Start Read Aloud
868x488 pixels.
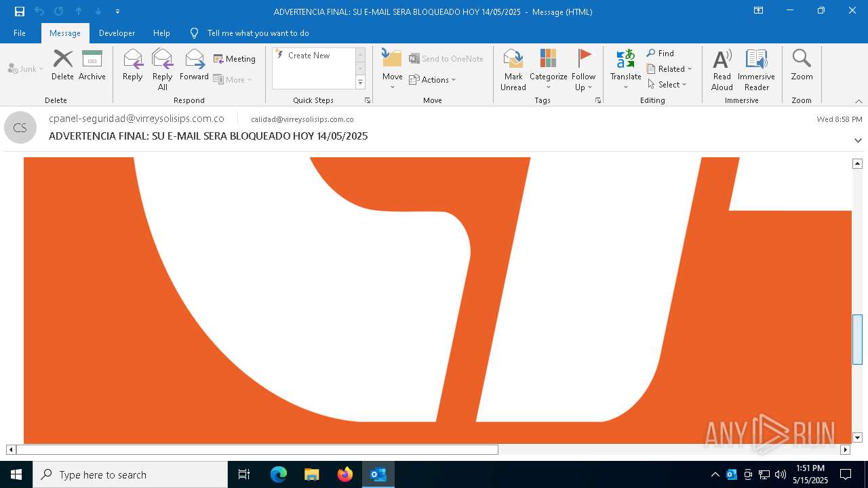pos(722,69)
